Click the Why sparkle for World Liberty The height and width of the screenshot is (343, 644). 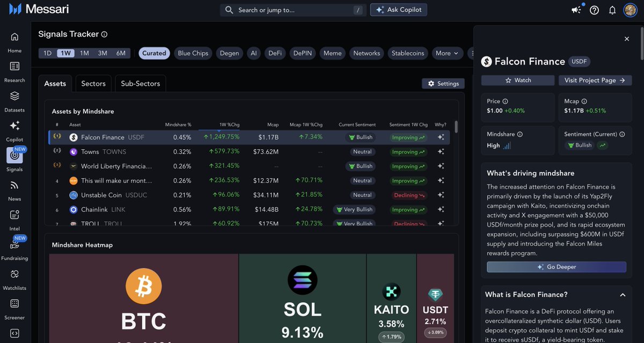[441, 166]
